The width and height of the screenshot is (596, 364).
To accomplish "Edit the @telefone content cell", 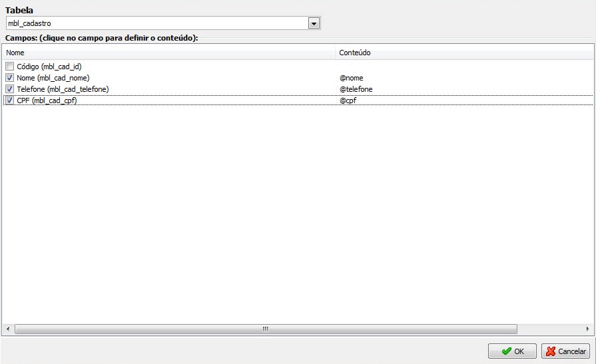I will click(x=356, y=89).
